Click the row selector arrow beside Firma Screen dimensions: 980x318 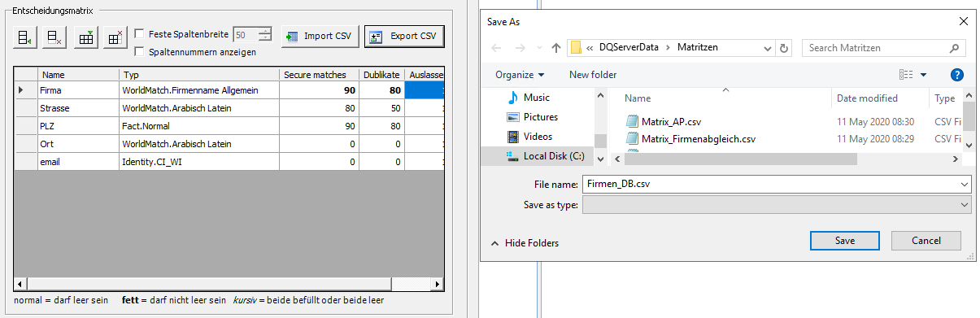26,90
